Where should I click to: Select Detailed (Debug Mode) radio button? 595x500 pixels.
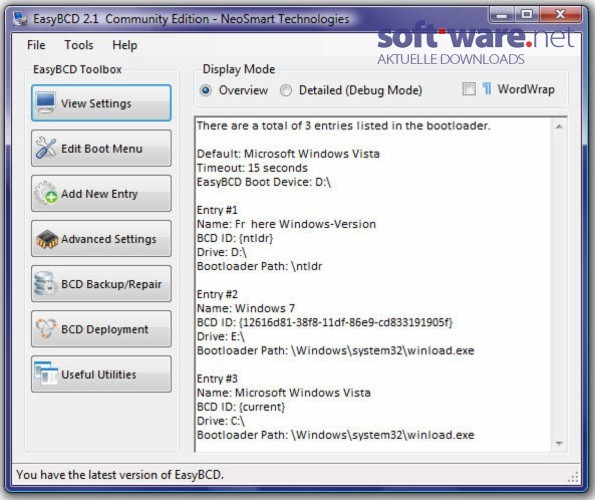tap(286, 91)
